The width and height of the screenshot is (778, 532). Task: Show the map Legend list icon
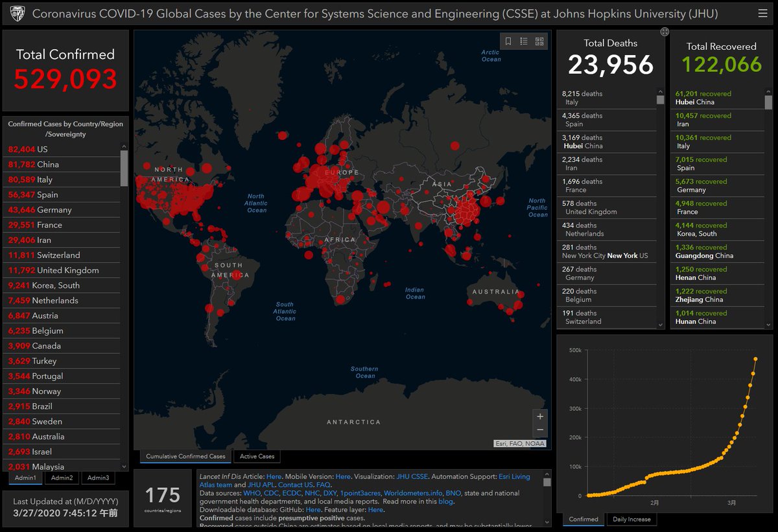point(524,41)
